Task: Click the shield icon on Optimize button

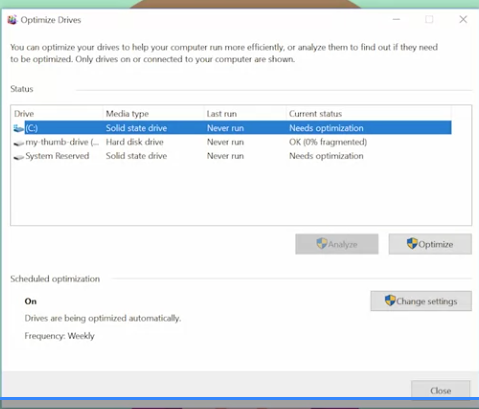Action: pyautogui.click(x=412, y=244)
